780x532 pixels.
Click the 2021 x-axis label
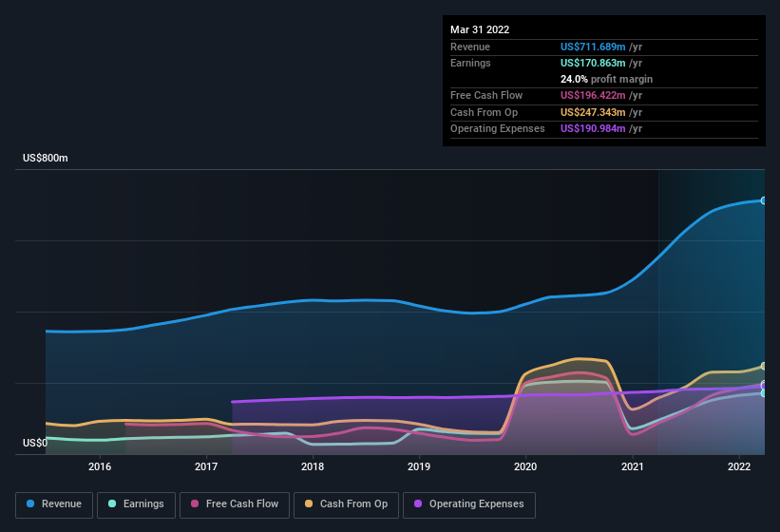pos(632,466)
